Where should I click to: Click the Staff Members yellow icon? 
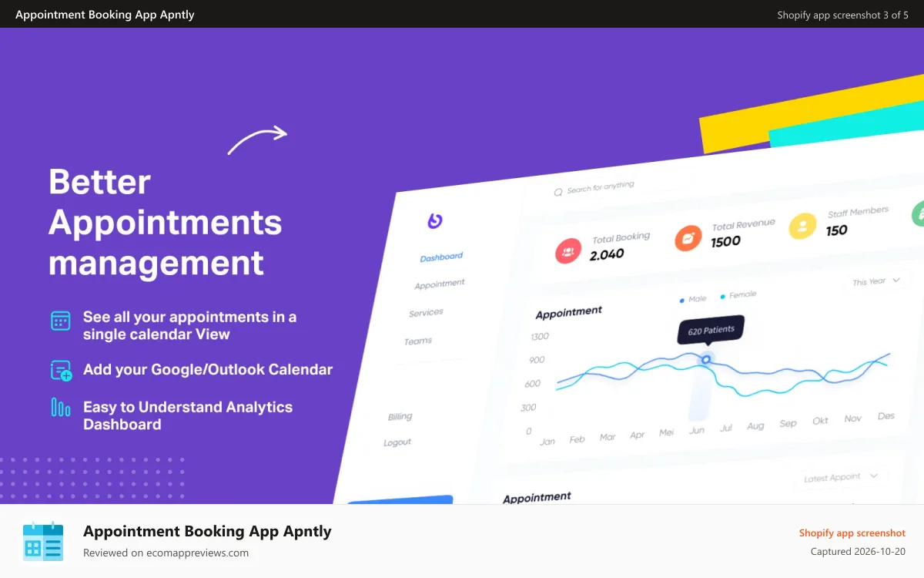(x=802, y=226)
